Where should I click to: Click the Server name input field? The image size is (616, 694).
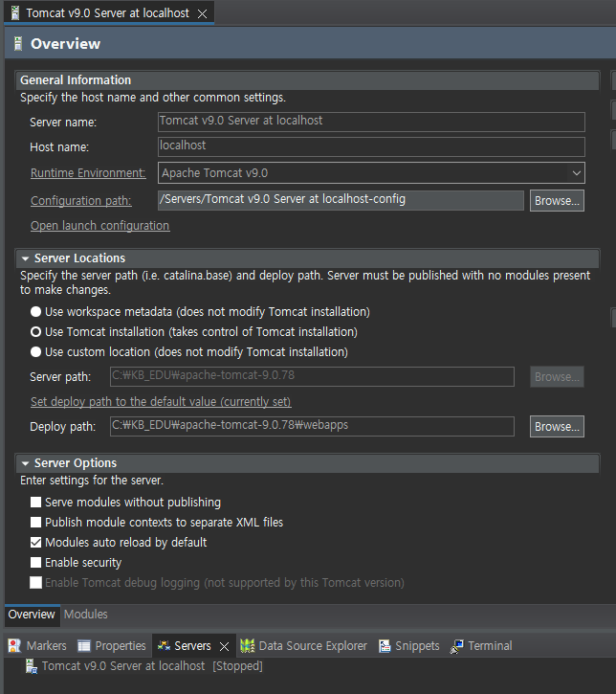click(371, 122)
